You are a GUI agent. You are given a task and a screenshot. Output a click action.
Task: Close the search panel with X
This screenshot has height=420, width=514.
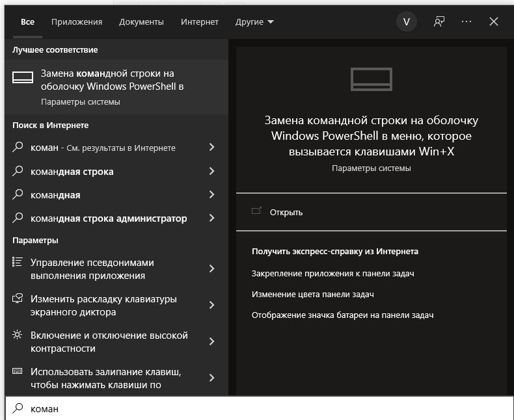tap(494, 22)
